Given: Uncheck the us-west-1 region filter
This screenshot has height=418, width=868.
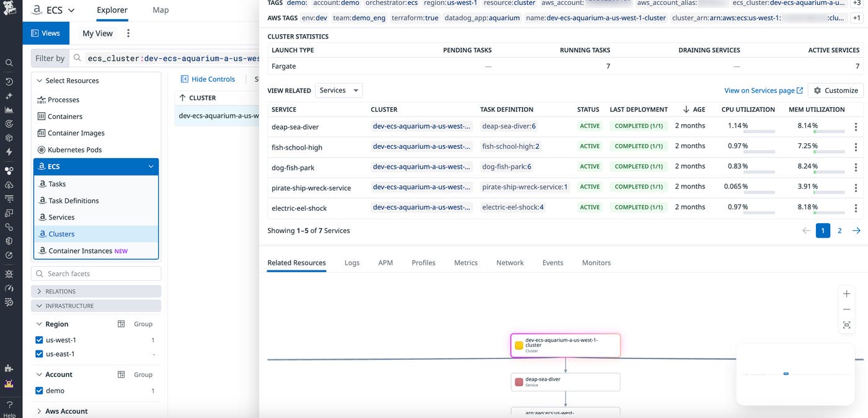Looking at the screenshot, I should (x=39, y=340).
